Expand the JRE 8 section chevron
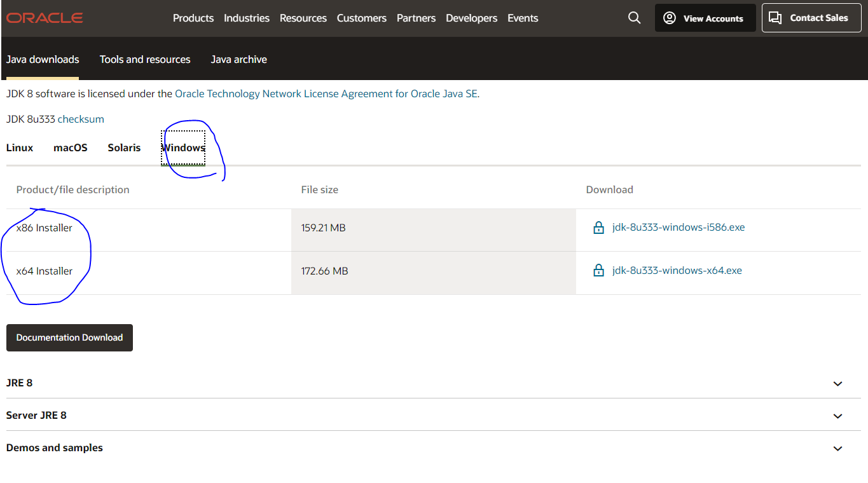 (x=837, y=383)
